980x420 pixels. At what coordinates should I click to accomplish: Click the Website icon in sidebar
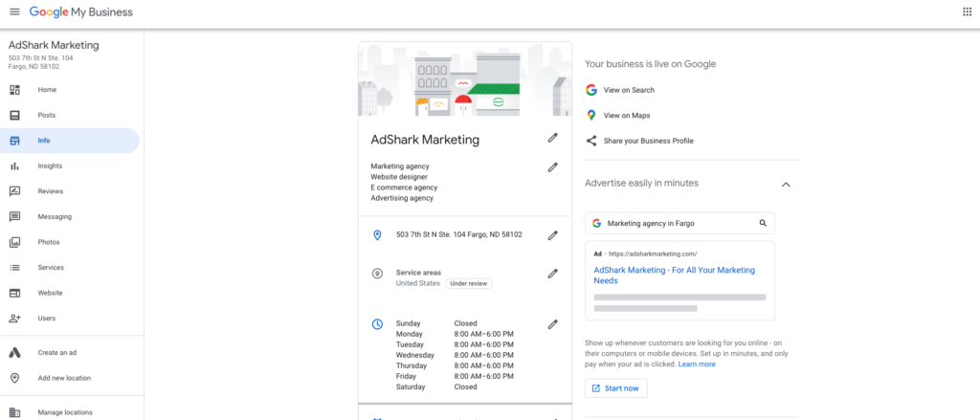pos(15,293)
